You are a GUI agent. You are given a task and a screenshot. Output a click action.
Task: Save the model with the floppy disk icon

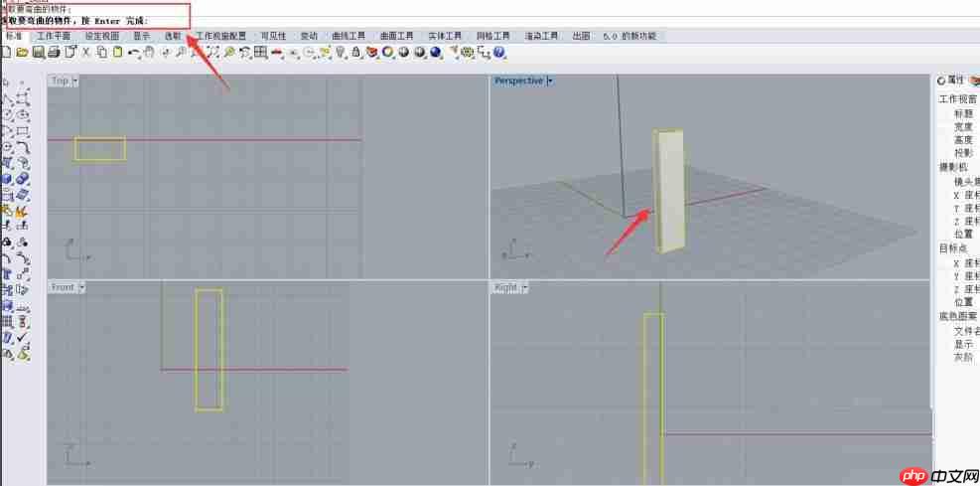[38, 52]
